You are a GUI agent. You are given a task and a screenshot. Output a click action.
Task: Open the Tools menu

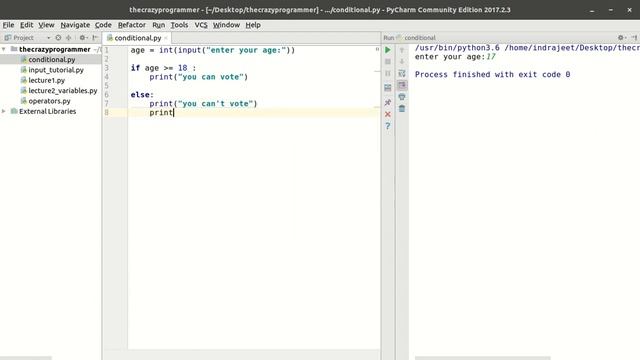(x=179, y=25)
